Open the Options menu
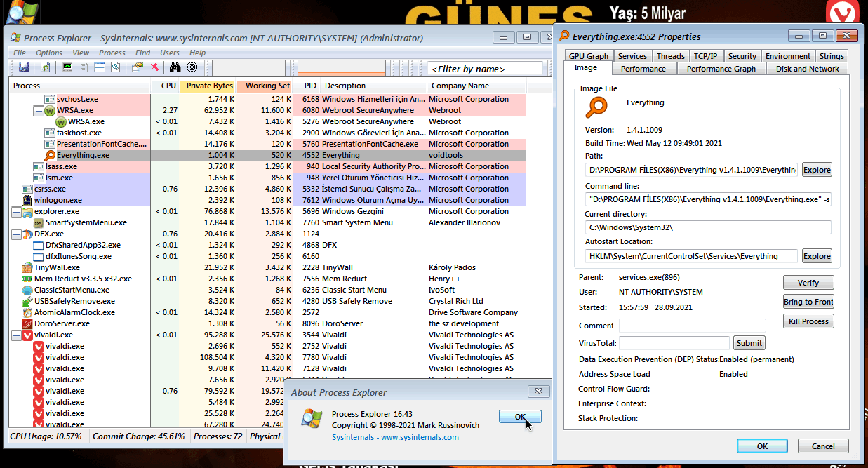868x468 pixels. pos(49,53)
